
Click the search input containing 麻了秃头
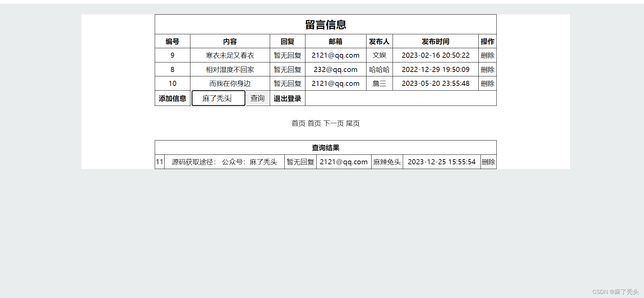tap(219, 98)
